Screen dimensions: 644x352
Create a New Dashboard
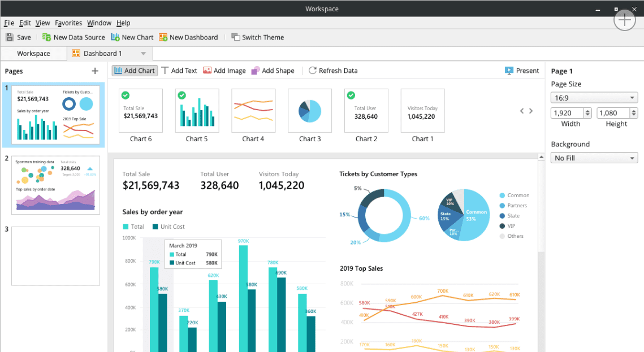click(189, 37)
